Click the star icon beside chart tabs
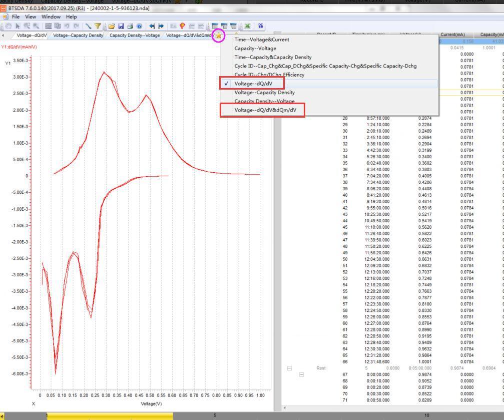The image size is (504, 420). [x=219, y=36]
